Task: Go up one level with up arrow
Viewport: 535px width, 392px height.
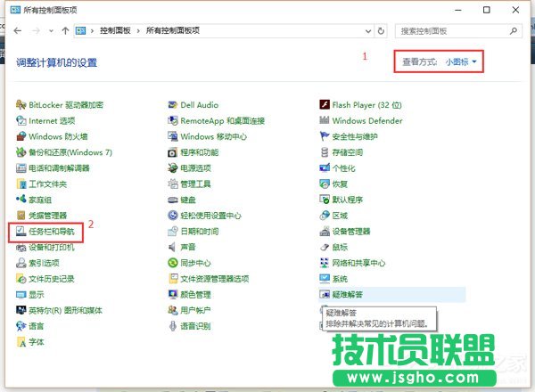Action: click(x=65, y=31)
